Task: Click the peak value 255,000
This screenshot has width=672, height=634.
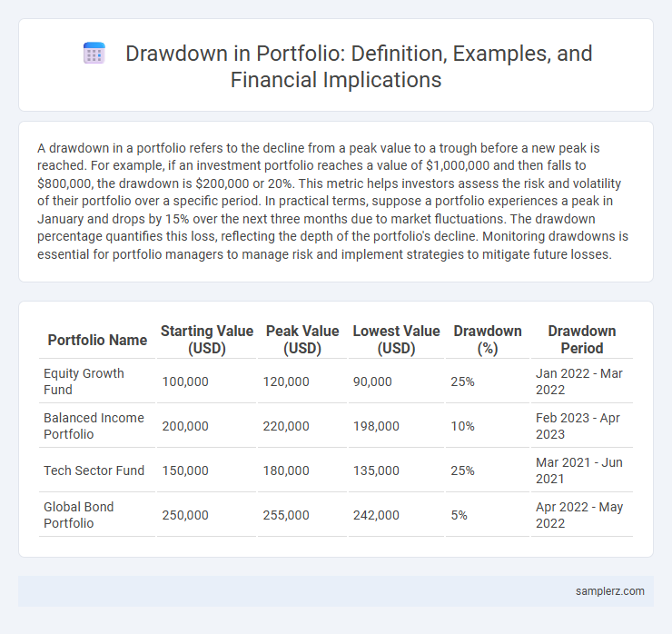Action: pos(286,515)
